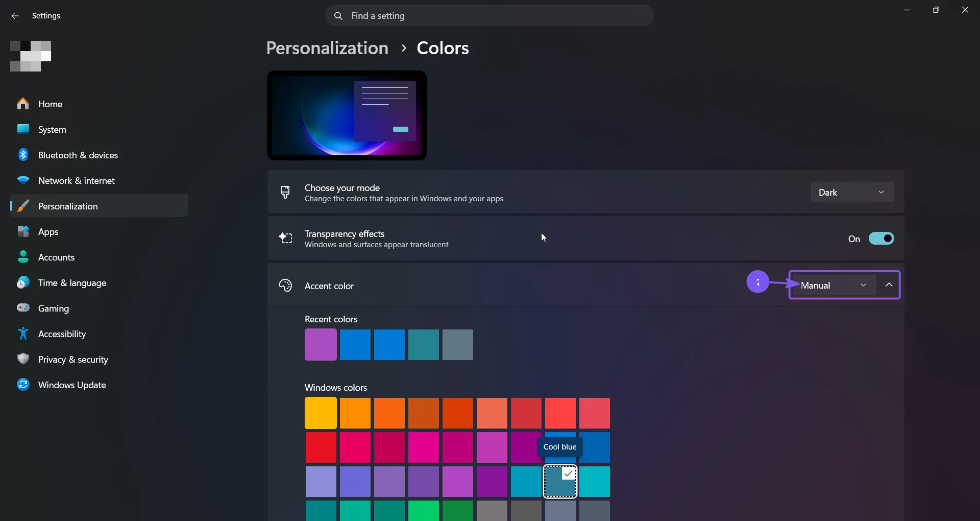Select Gaming in the sidebar
Viewport: 980px width, 521px height.
pos(99,308)
